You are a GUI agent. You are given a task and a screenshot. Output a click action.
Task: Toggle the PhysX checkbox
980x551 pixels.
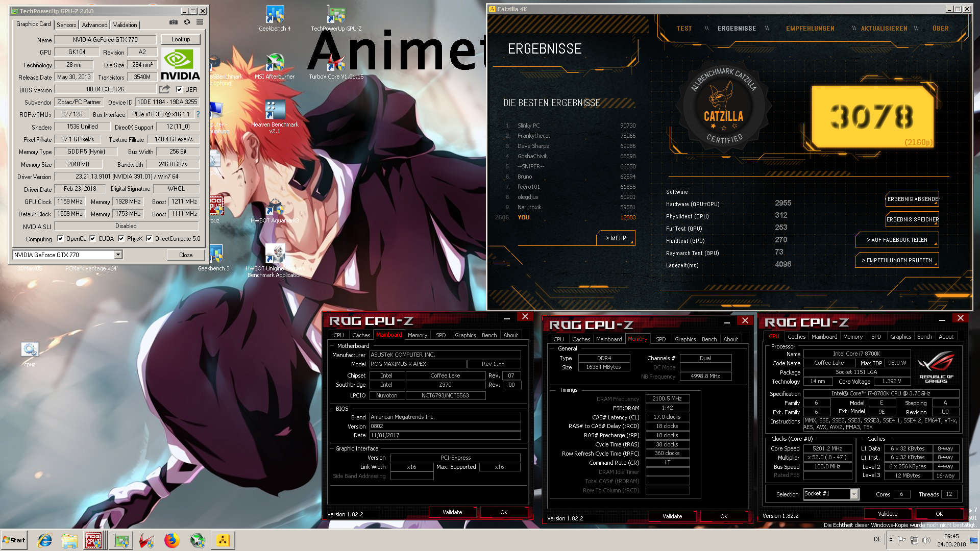point(121,238)
